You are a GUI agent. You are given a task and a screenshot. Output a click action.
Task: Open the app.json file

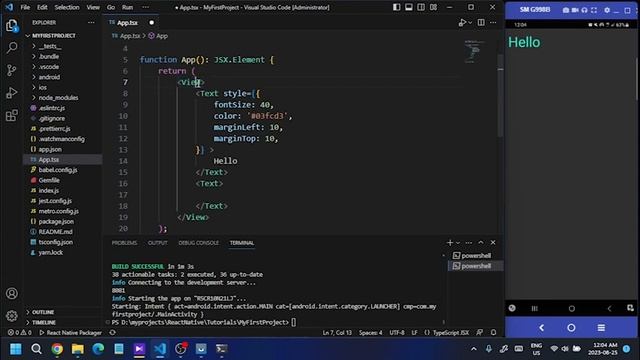point(50,149)
